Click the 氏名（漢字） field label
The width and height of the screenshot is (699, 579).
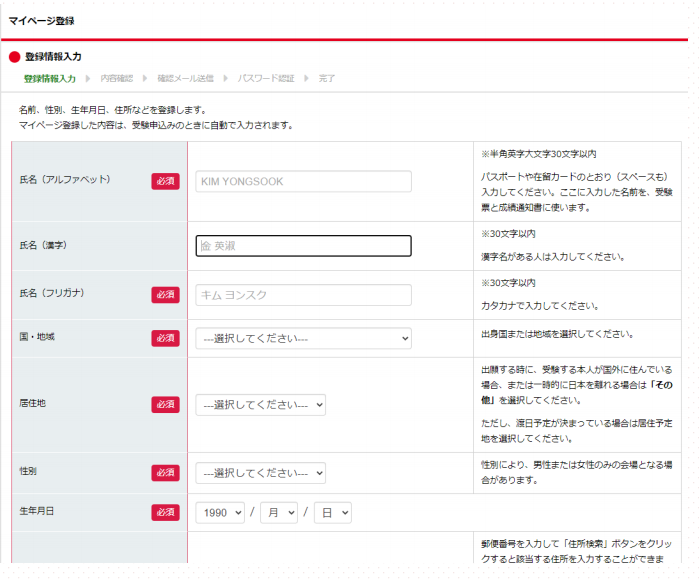point(43,246)
